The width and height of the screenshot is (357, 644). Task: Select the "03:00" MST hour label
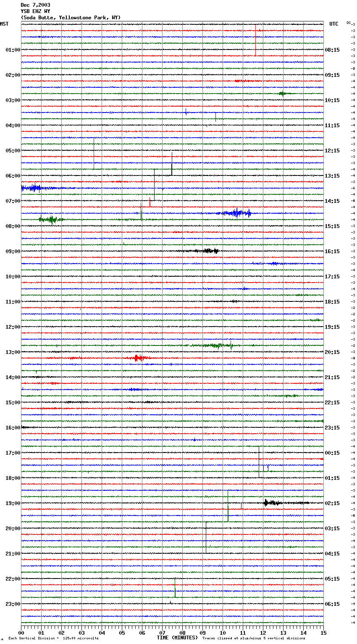13,100
